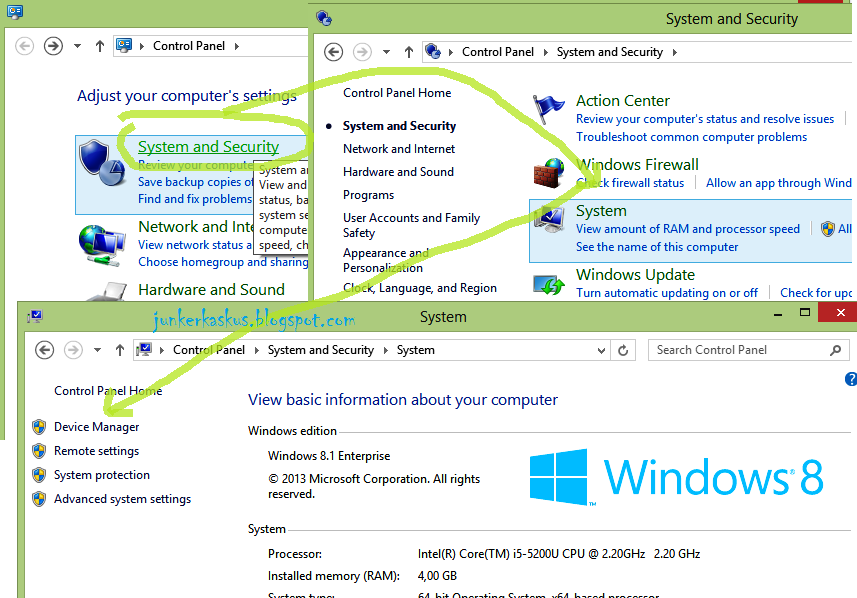Select Clock, Language, and Region
Screen dimensions: 857x598
(x=420, y=288)
